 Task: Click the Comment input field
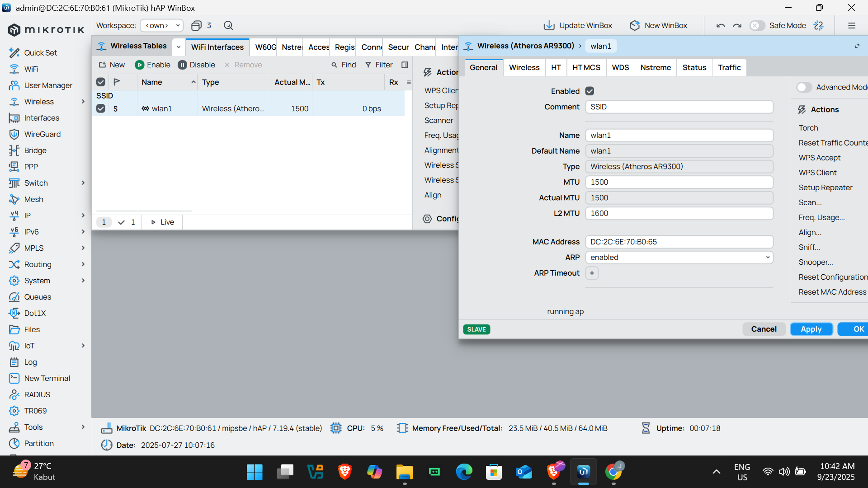point(679,107)
